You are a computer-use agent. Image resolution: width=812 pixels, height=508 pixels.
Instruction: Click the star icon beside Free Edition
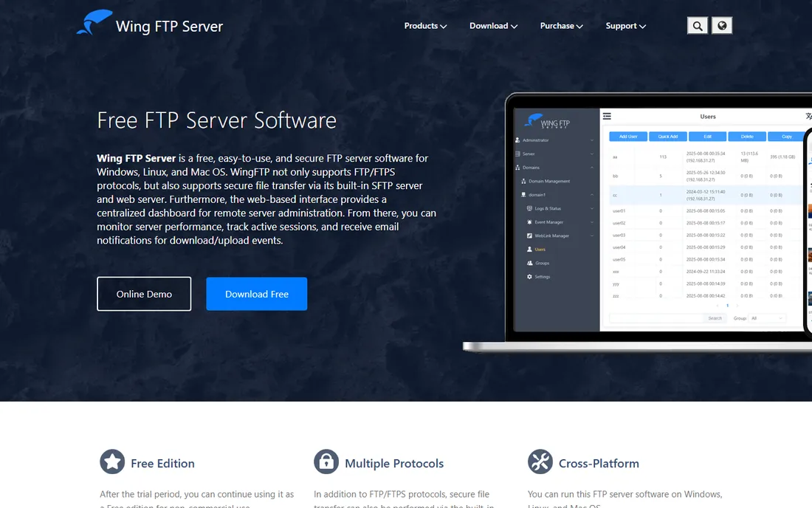point(112,462)
